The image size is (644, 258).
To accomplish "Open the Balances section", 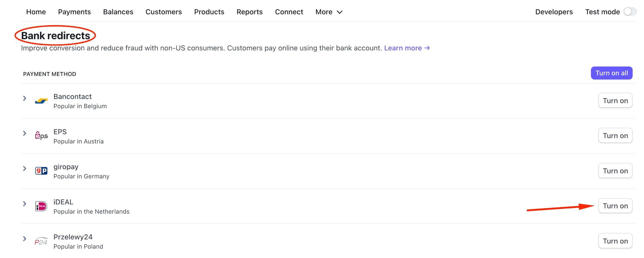I will point(118,12).
